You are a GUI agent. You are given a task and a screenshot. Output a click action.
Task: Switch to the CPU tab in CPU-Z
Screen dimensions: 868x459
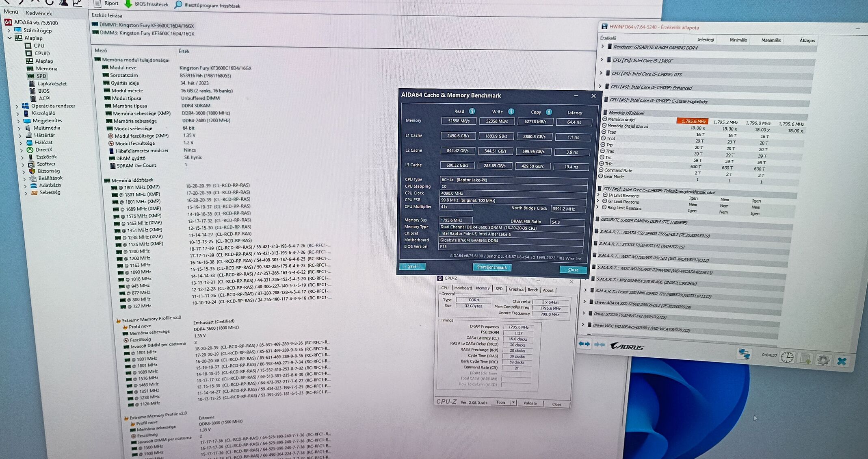[445, 288]
